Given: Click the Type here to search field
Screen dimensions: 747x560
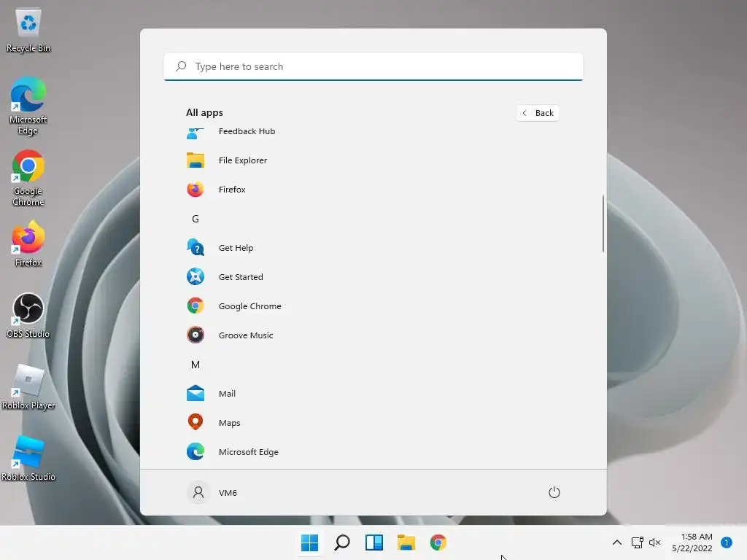Looking at the screenshot, I should click(373, 66).
